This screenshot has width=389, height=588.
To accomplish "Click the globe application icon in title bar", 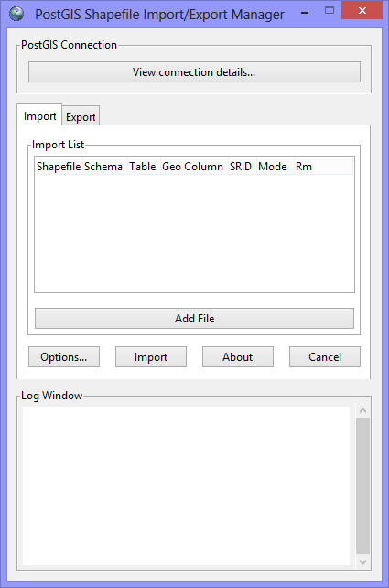I will pyautogui.click(x=16, y=14).
